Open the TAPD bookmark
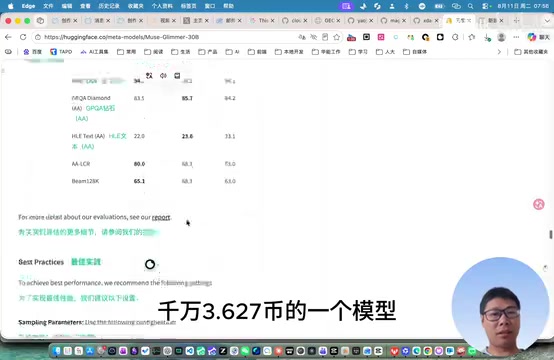This screenshot has height=360, width=554. coord(61,52)
